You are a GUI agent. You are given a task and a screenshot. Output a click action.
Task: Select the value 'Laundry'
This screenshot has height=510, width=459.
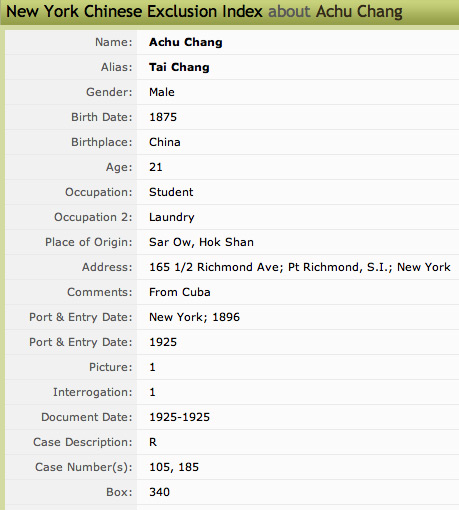(x=172, y=218)
